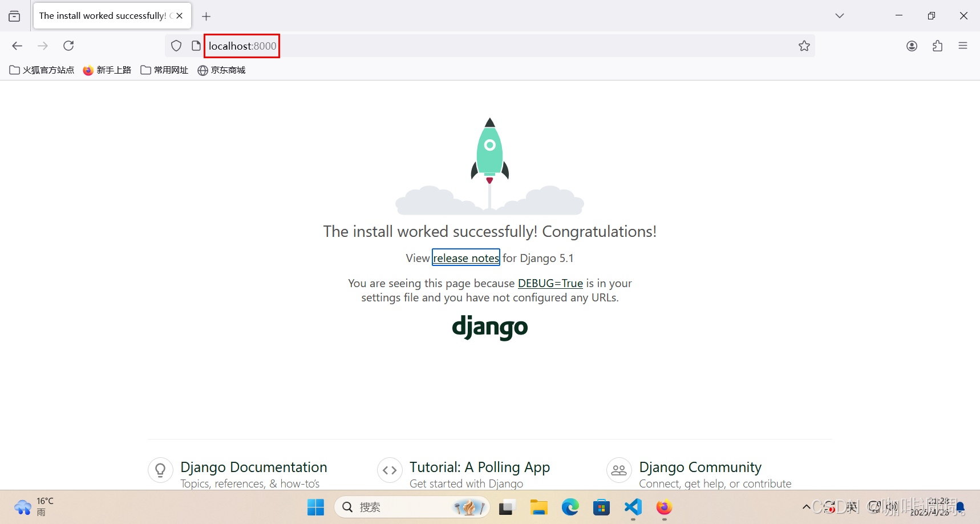Open the Firefox View button
This screenshot has width=980, height=524.
(14, 16)
